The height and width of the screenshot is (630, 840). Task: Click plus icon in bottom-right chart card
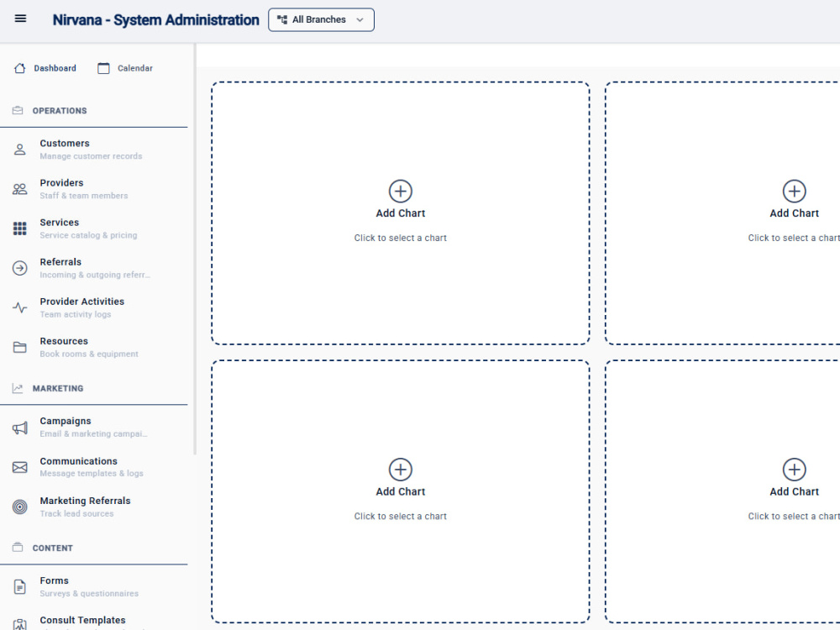794,470
